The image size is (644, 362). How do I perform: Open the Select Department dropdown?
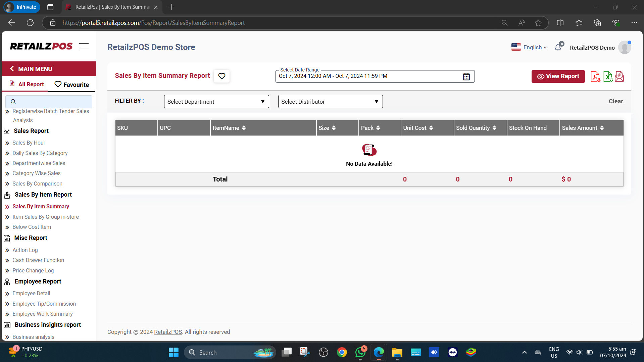216,102
